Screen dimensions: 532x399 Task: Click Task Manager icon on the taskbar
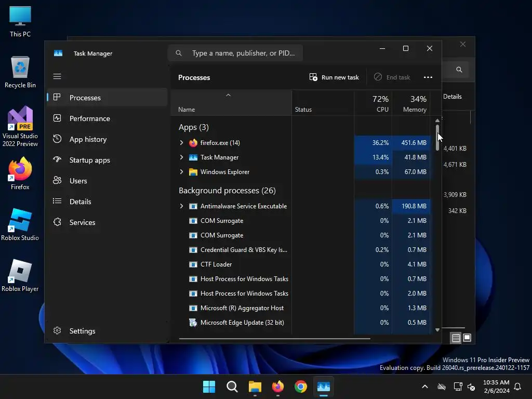point(323,387)
